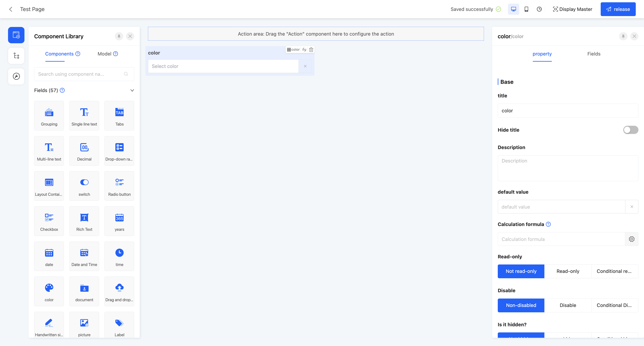Switch to the Fields tab in properties
The width and height of the screenshot is (644, 346).
point(594,54)
